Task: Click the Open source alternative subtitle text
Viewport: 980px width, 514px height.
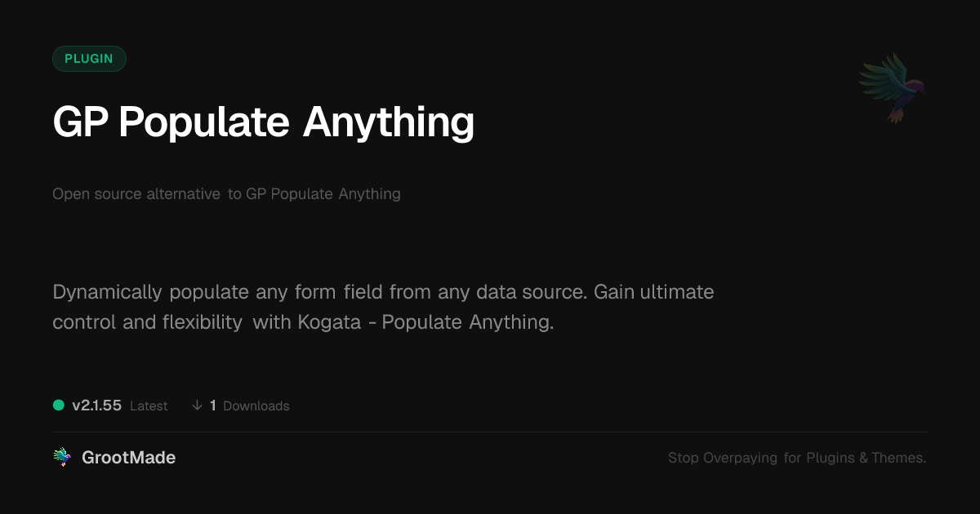Action: [x=136, y=194]
